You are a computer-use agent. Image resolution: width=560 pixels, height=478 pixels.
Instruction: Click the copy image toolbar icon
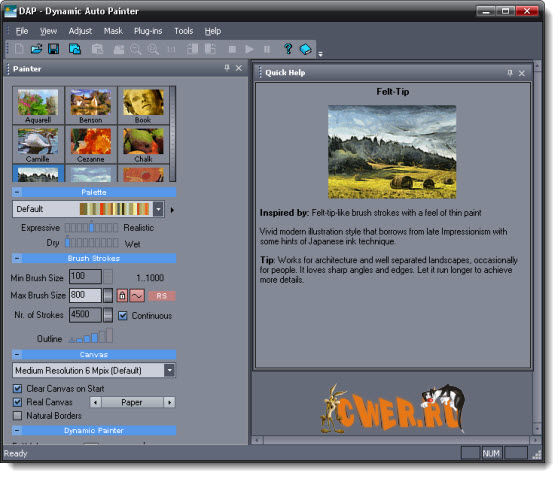pyautogui.click(x=75, y=49)
